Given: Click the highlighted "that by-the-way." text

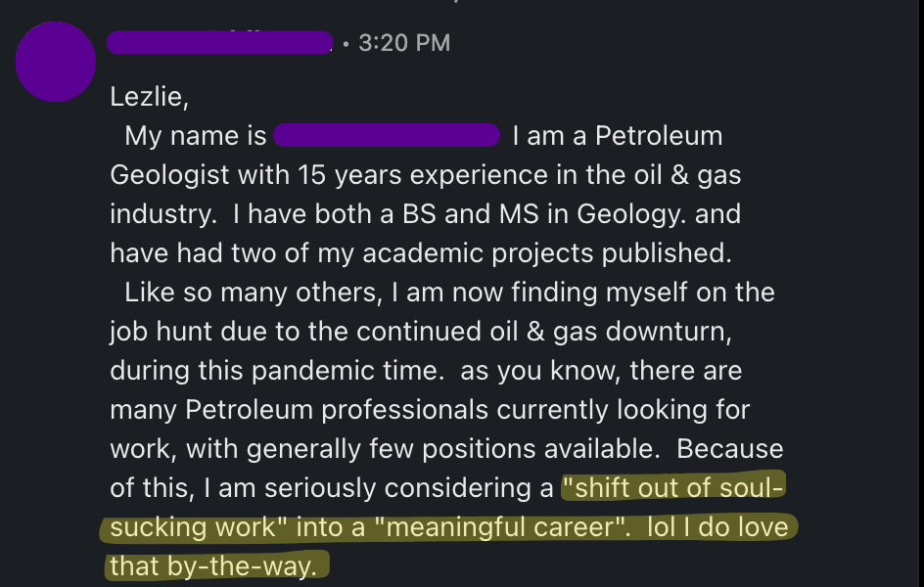Looking at the screenshot, I should (x=212, y=566).
